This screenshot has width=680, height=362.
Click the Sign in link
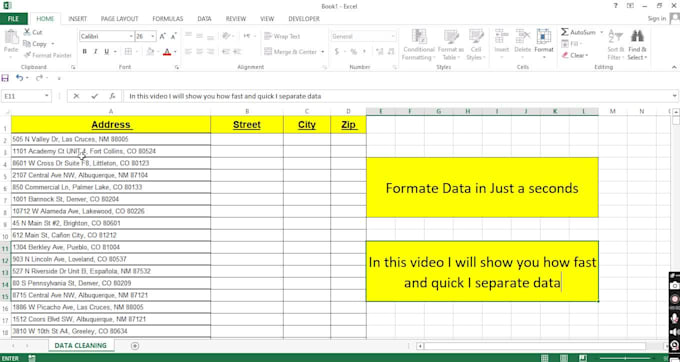tap(657, 19)
